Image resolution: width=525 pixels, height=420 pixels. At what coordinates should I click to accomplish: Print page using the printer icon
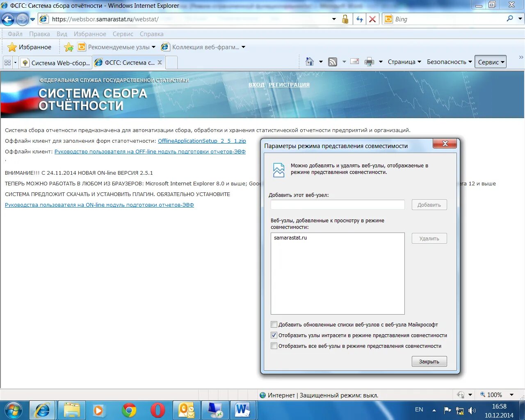pos(369,62)
